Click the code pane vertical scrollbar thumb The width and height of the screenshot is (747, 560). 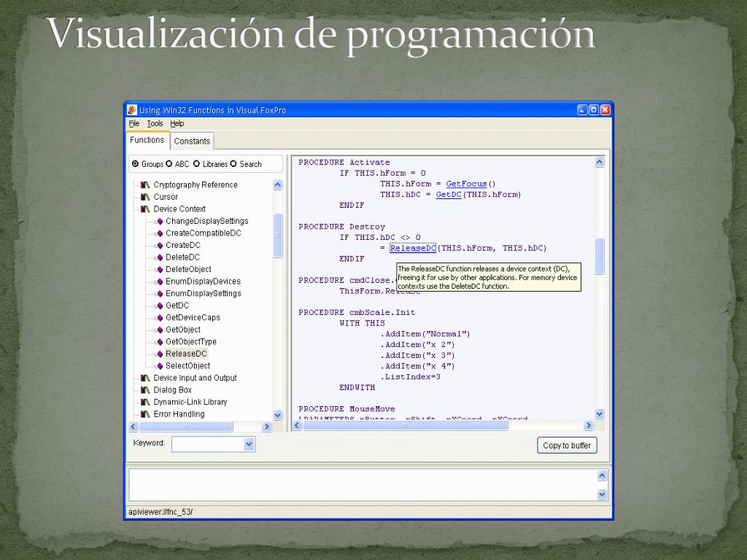(x=600, y=256)
